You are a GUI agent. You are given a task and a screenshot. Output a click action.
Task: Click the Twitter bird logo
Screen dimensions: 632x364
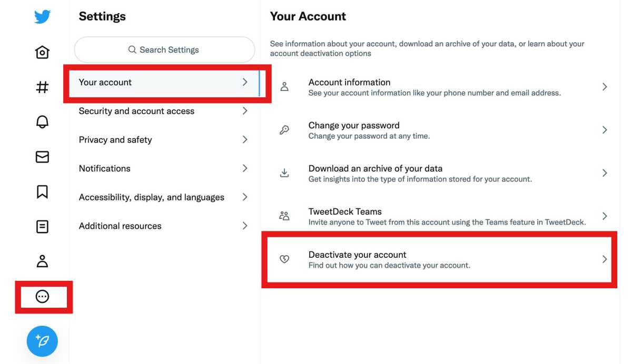coord(42,17)
